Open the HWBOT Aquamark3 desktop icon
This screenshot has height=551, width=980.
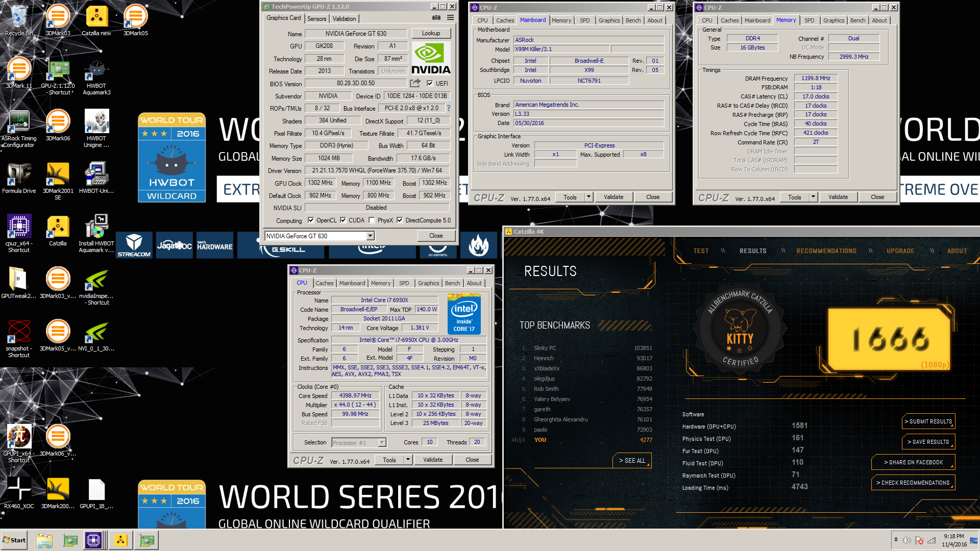(96, 77)
